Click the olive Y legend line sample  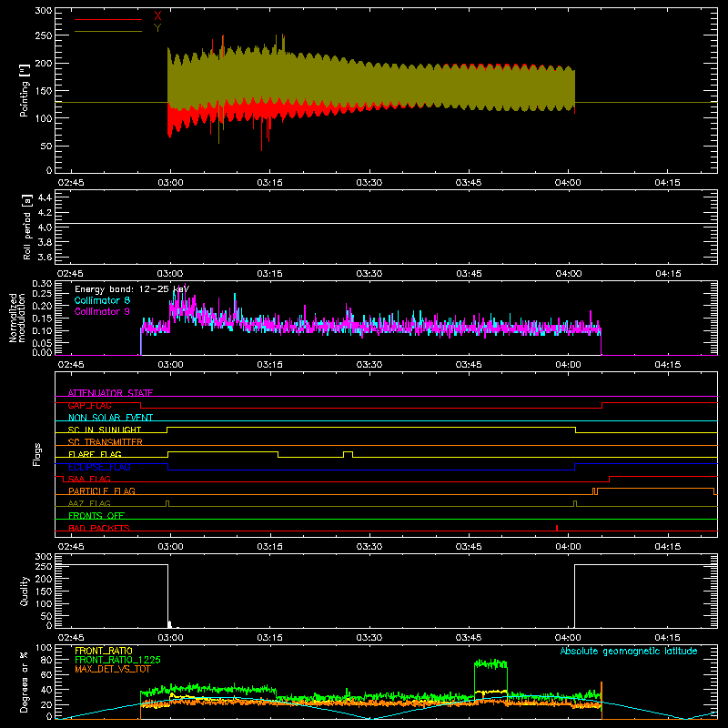[108, 32]
